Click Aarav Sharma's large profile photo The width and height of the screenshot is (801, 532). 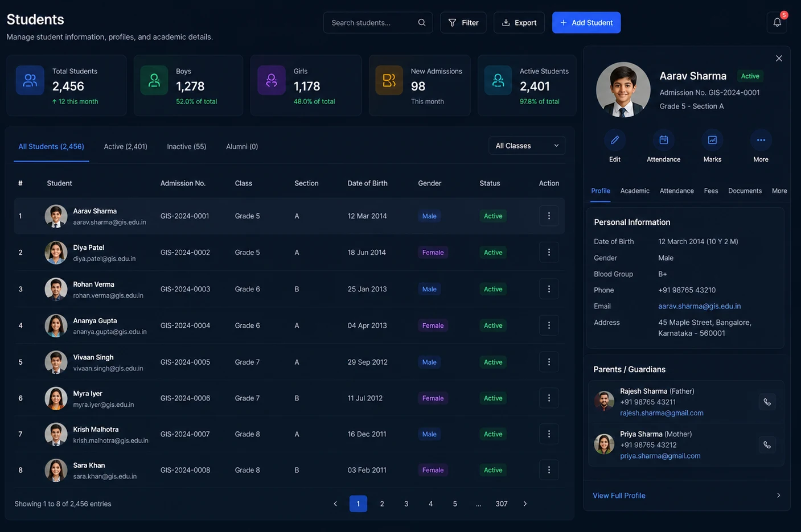tap(623, 90)
